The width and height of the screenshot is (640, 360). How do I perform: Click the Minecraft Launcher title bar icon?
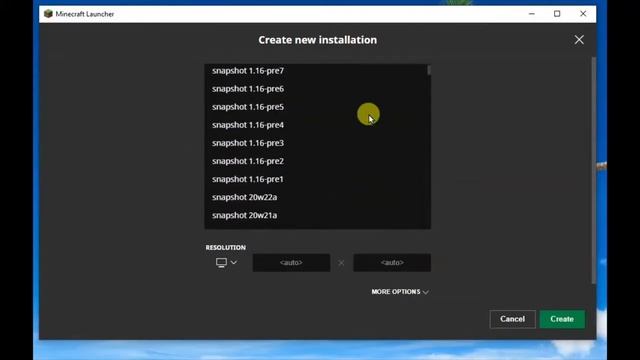48,14
